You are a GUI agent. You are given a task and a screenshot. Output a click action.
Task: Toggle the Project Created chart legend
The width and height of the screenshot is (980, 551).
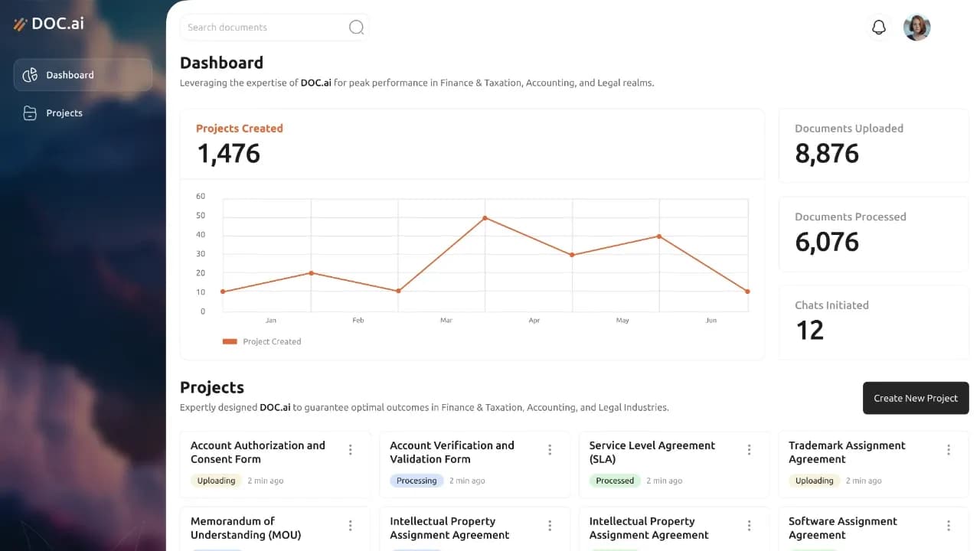tap(262, 341)
